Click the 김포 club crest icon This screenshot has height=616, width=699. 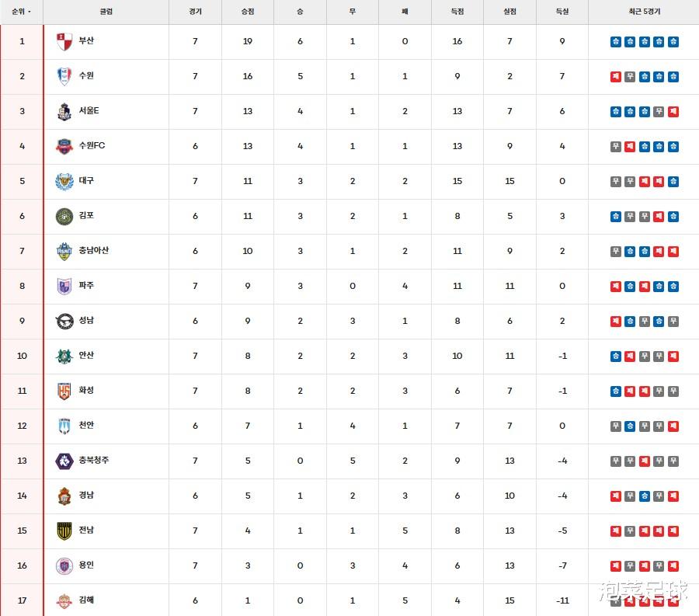tap(64, 216)
